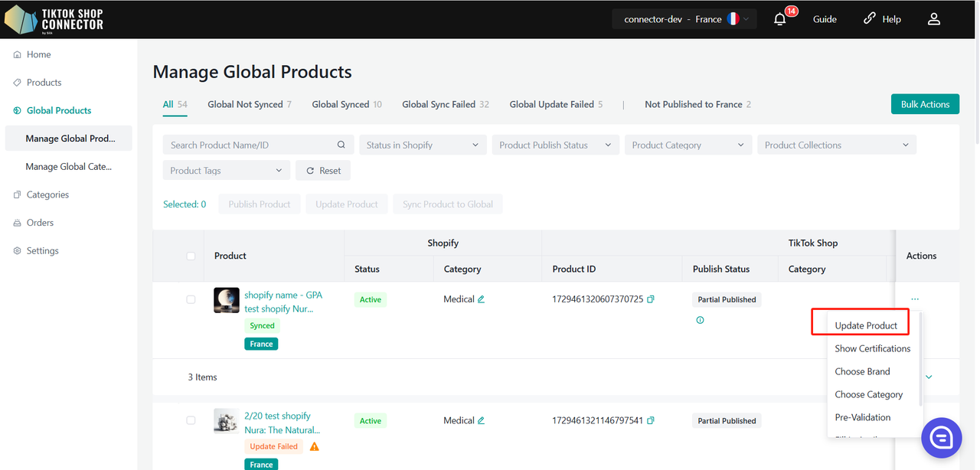Open first product's thumbnail image

pos(226,300)
